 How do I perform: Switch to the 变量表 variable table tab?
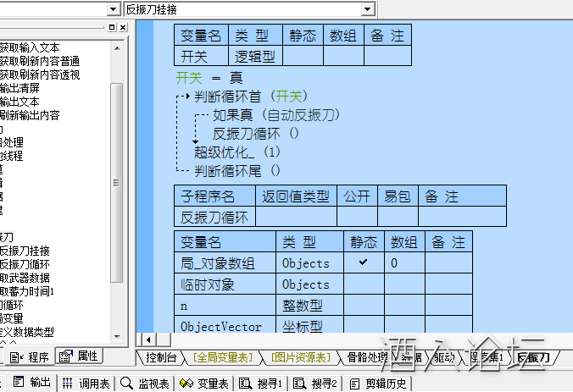pyautogui.click(x=204, y=384)
